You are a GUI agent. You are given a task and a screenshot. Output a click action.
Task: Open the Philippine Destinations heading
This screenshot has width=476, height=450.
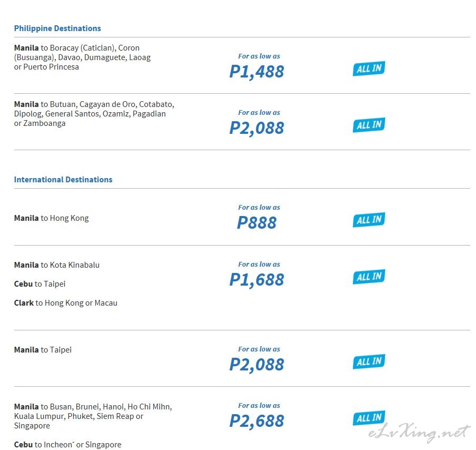pyautogui.click(x=57, y=28)
